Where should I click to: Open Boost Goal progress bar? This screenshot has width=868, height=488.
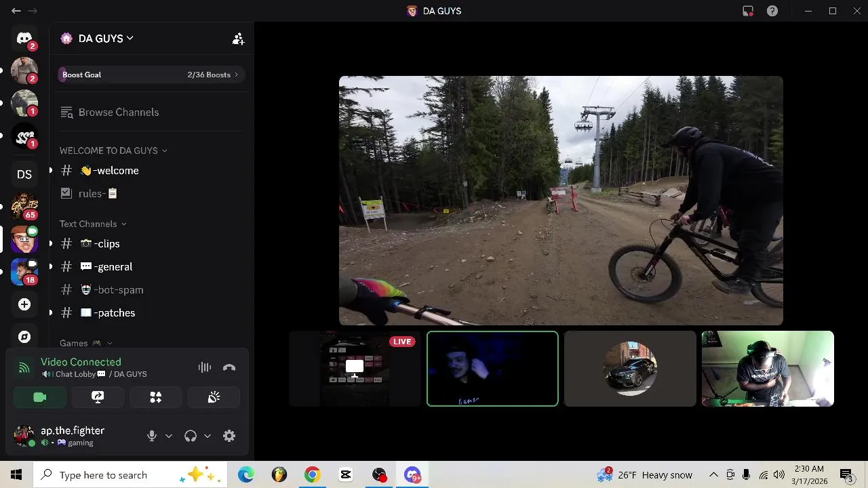pos(151,75)
